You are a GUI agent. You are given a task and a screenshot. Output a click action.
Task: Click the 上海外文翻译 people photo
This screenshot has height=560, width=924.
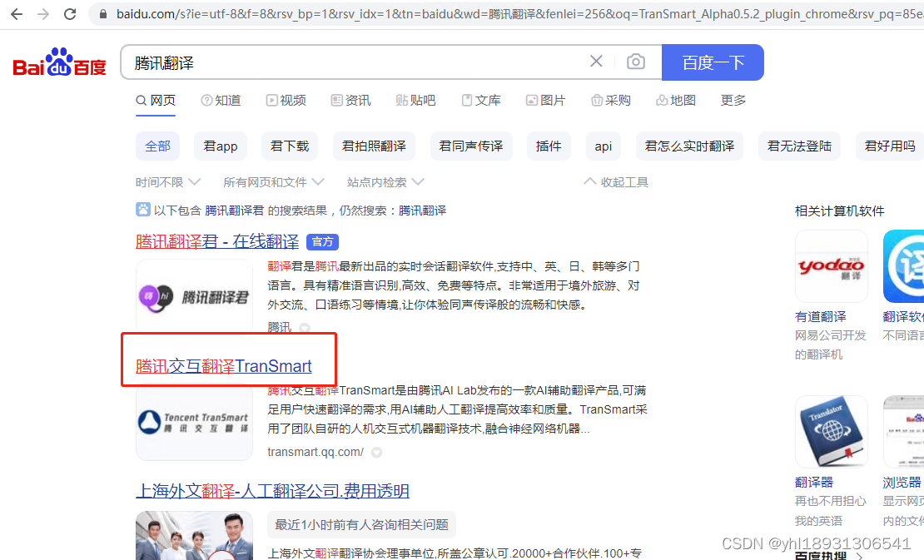pos(194,535)
